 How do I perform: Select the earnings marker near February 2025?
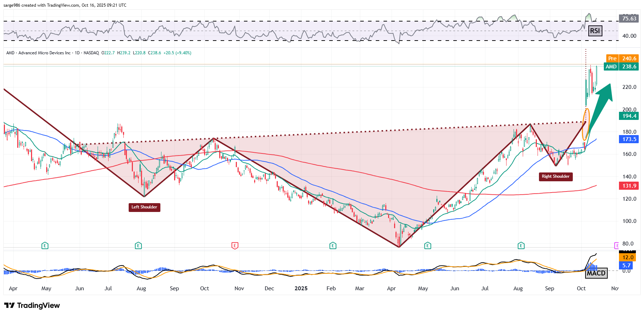point(333,245)
